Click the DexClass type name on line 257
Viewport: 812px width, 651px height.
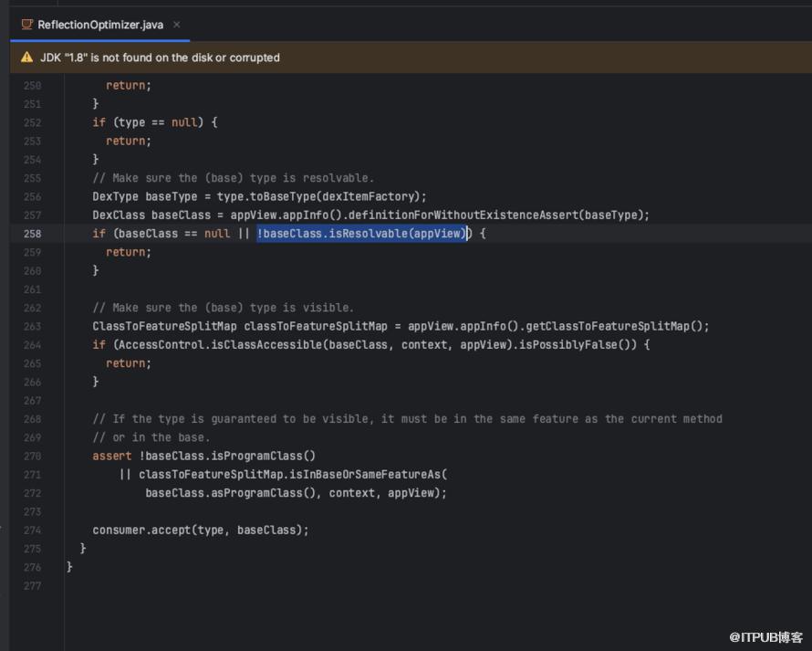pyautogui.click(x=119, y=215)
